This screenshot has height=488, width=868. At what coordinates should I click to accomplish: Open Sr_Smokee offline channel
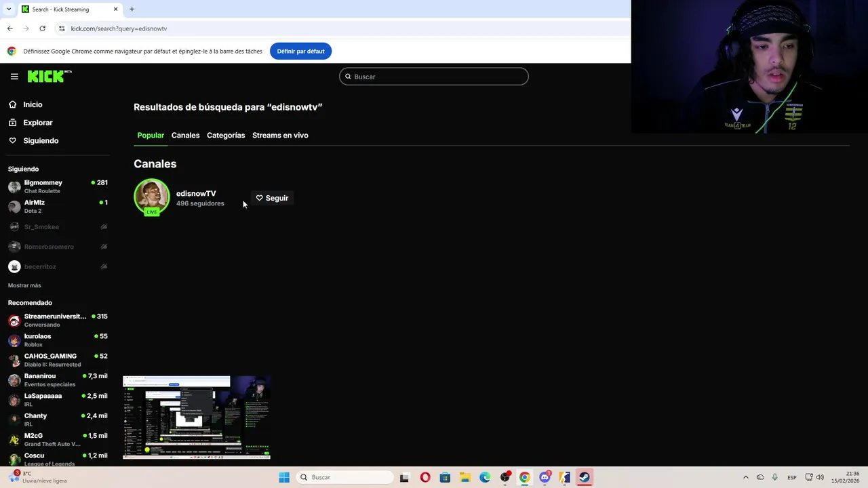[58, 226]
